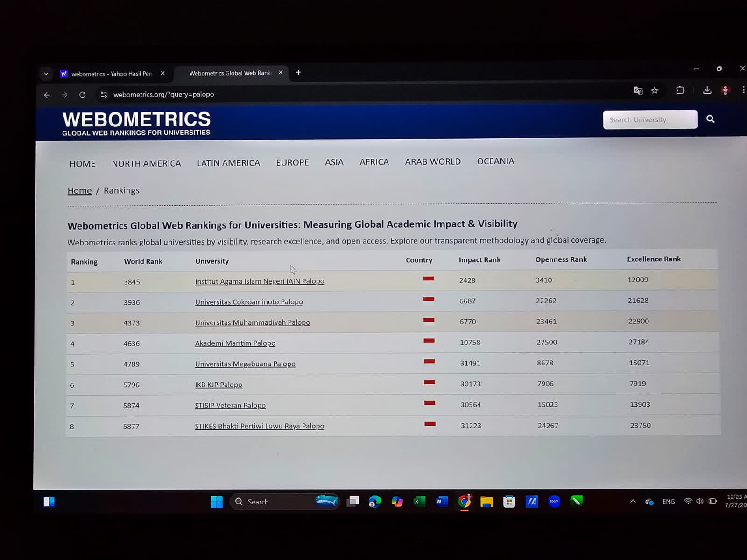Open the HOME menu item
Image resolution: width=747 pixels, height=560 pixels.
83,164
